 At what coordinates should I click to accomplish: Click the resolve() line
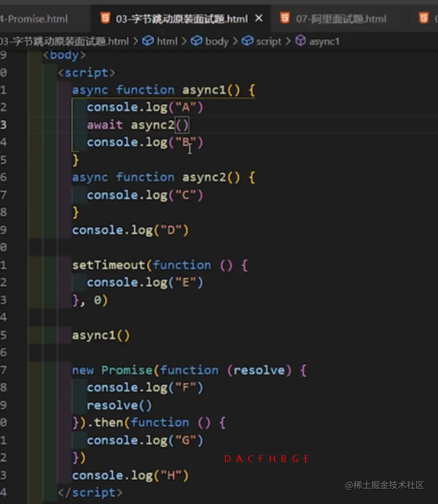[119, 405]
